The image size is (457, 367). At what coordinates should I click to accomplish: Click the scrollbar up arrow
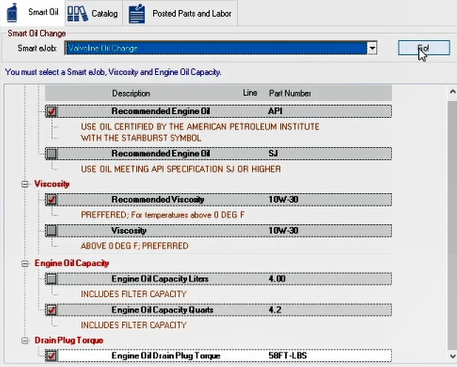pos(452,91)
